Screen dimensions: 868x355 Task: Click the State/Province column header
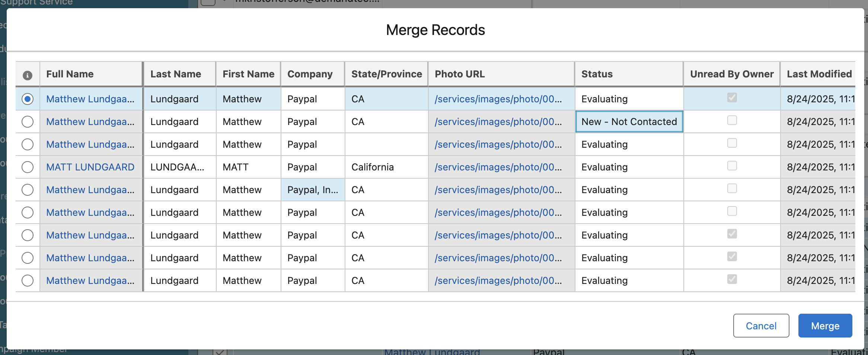coord(386,74)
